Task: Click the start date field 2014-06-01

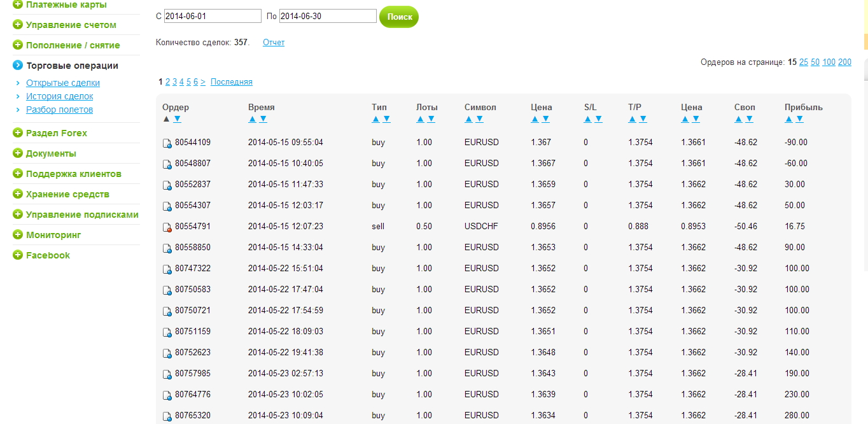Action: click(x=213, y=17)
